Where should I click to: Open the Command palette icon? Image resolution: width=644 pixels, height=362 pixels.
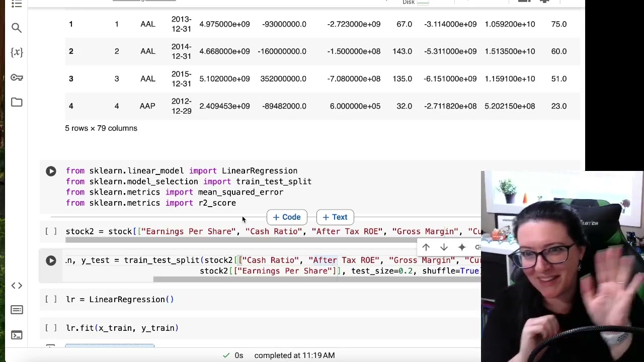pyautogui.click(x=17, y=310)
